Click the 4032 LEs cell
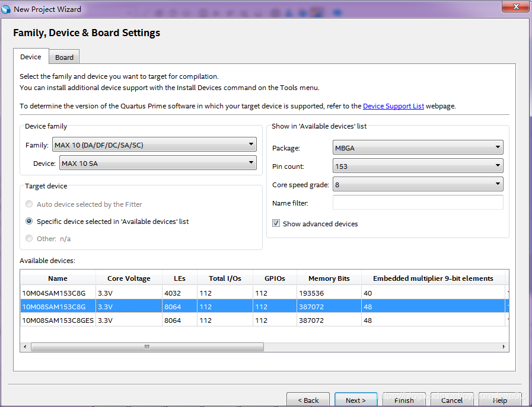 click(180, 293)
